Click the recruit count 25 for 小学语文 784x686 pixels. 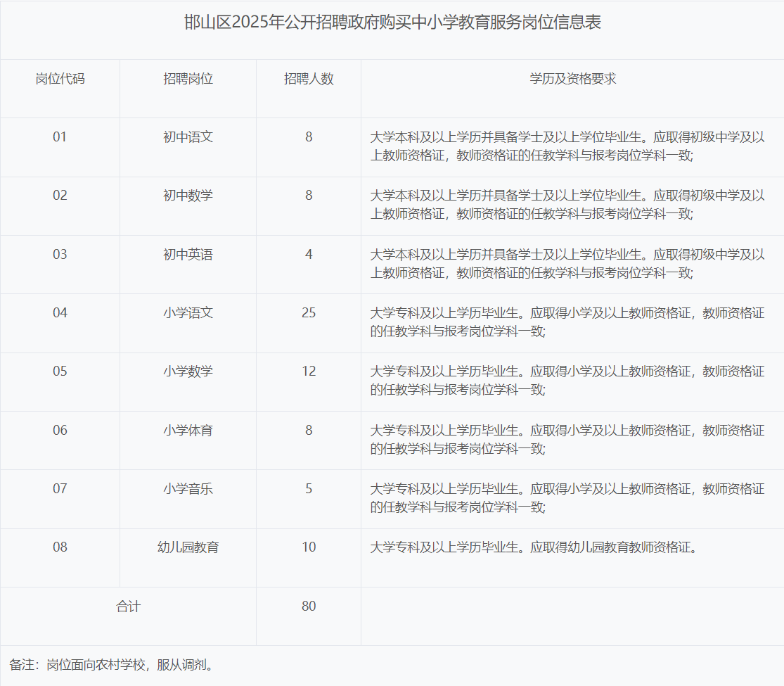pos(309,312)
